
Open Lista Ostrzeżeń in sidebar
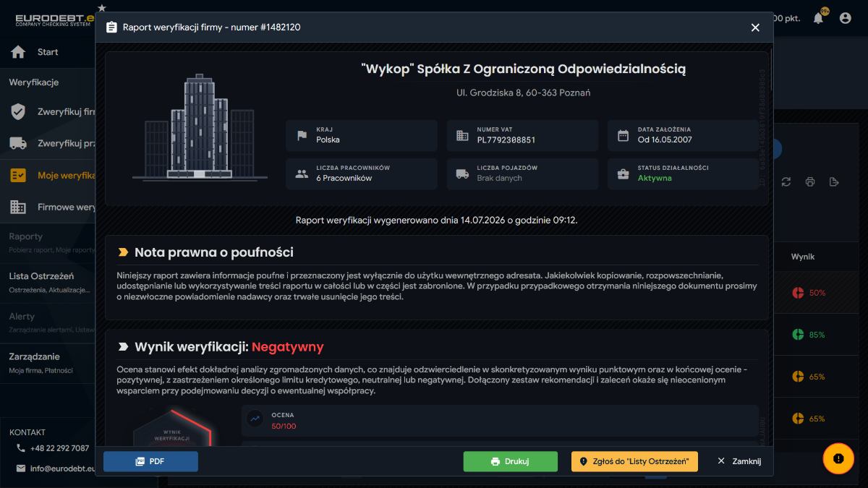point(48,282)
